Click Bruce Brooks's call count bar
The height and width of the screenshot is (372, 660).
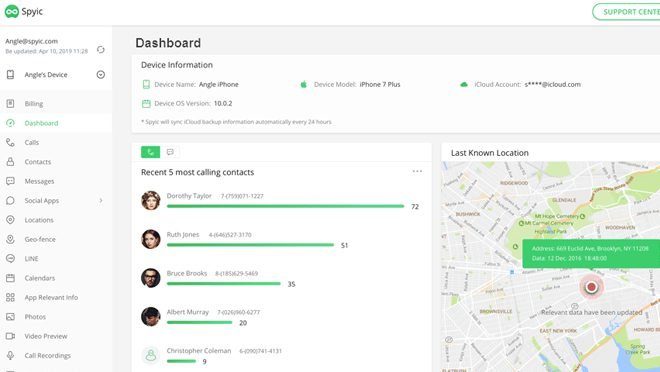click(224, 284)
